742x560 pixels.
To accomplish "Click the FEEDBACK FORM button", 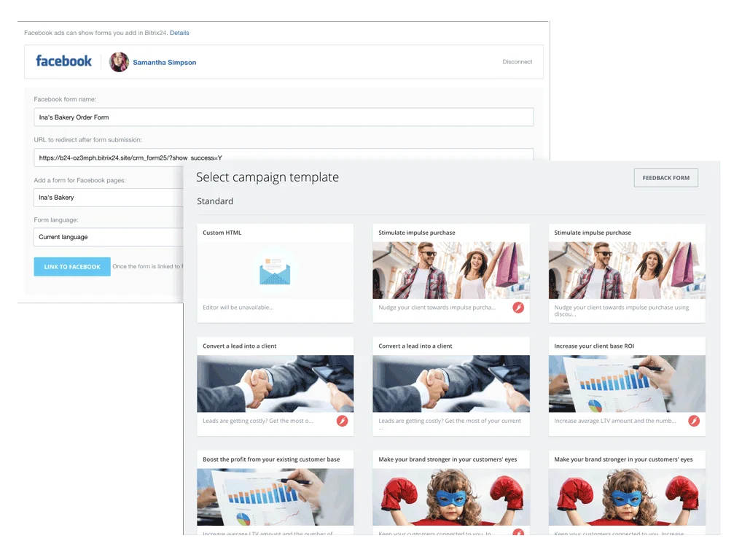I will click(x=665, y=178).
